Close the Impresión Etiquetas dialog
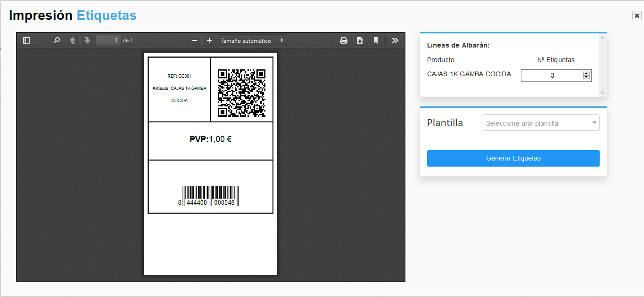 click(637, 16)
